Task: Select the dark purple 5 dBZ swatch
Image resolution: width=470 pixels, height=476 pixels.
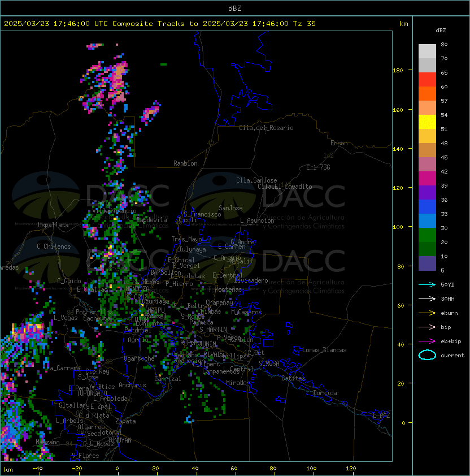Action: pos(427,263)
